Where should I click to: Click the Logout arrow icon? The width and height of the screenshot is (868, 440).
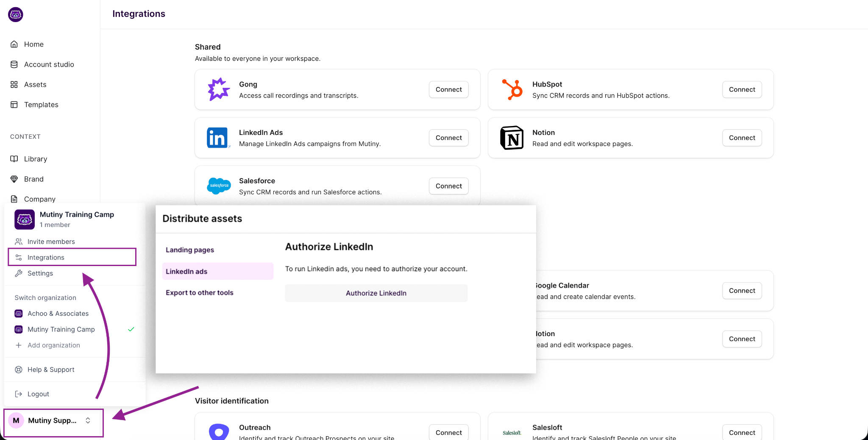19,394
